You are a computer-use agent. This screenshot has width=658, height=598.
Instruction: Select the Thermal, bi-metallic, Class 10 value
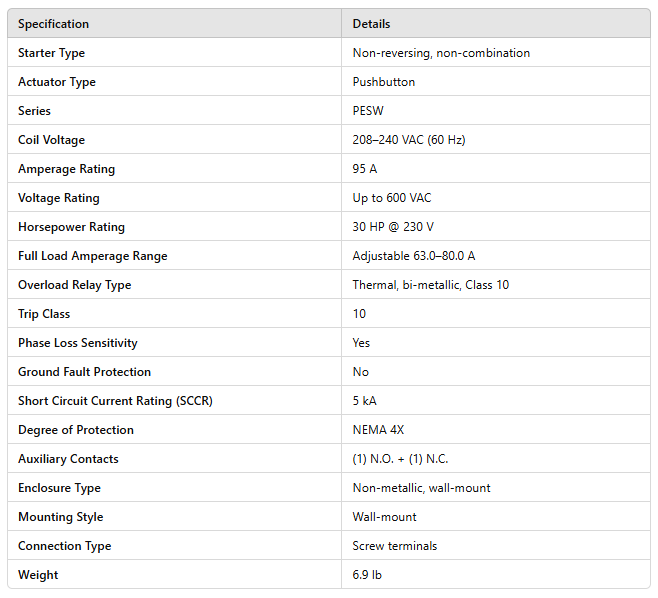(430, 285)
